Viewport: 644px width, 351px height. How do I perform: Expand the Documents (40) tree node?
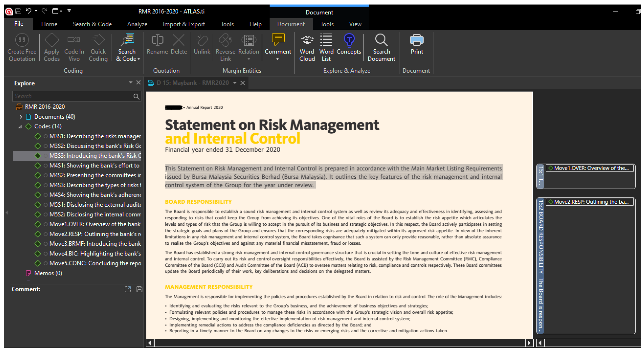tap(21, 116)
